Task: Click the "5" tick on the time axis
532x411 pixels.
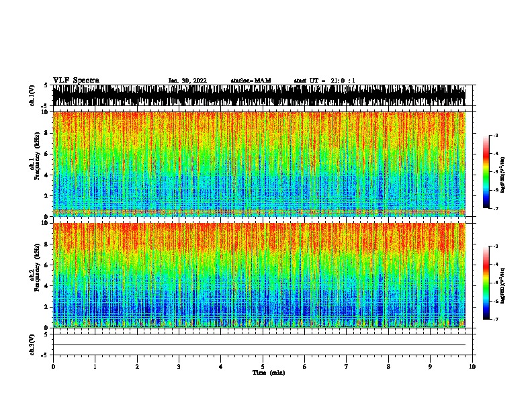Action: point(263,367)
